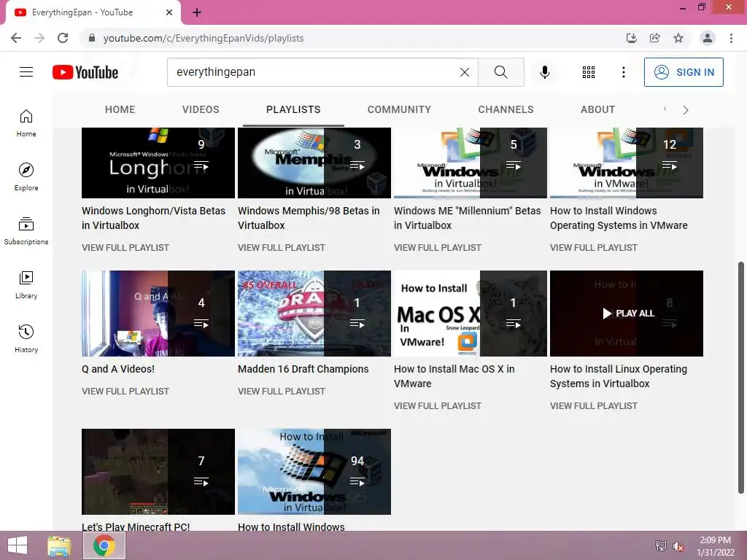The height and width of the screenshot is (560, 747).
Task: Open the Windows Start button
Action: coord(18,545)
